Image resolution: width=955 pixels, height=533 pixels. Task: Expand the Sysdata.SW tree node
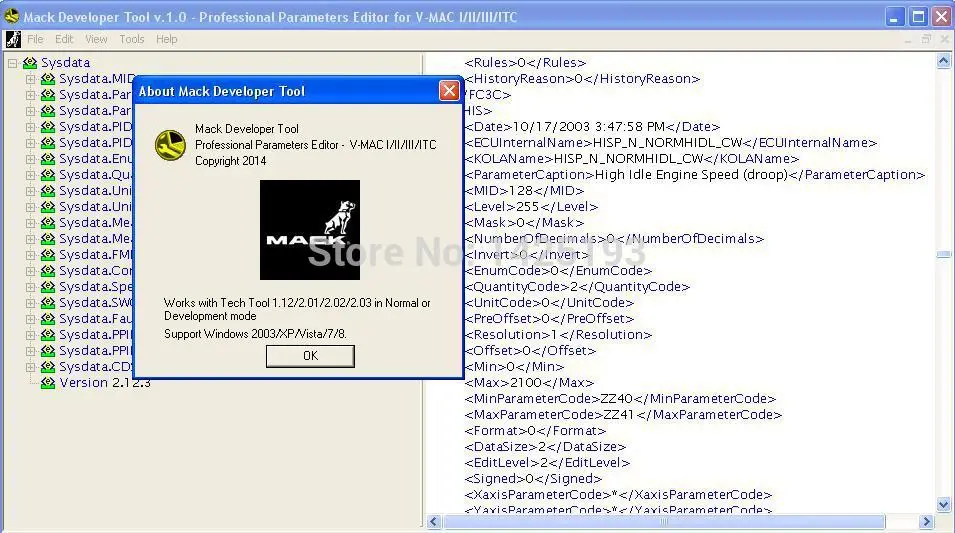[x=30, y=303]
